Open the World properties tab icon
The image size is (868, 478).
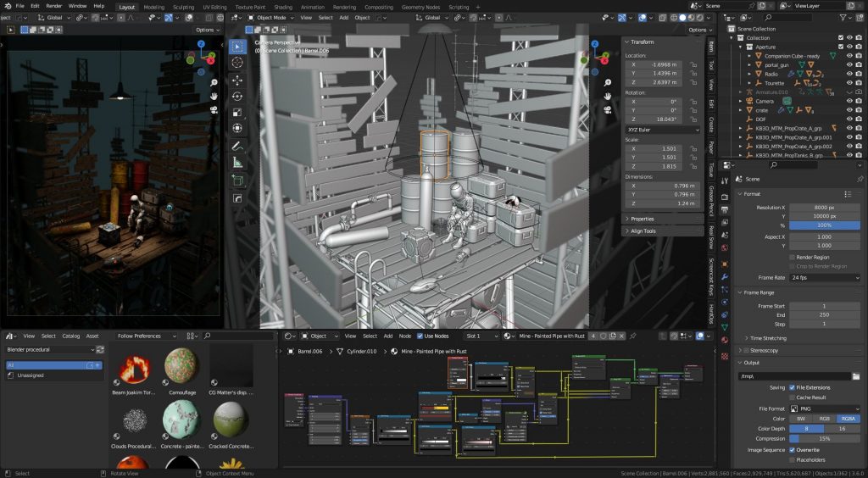pyautogui.click(x=725, y=247)
